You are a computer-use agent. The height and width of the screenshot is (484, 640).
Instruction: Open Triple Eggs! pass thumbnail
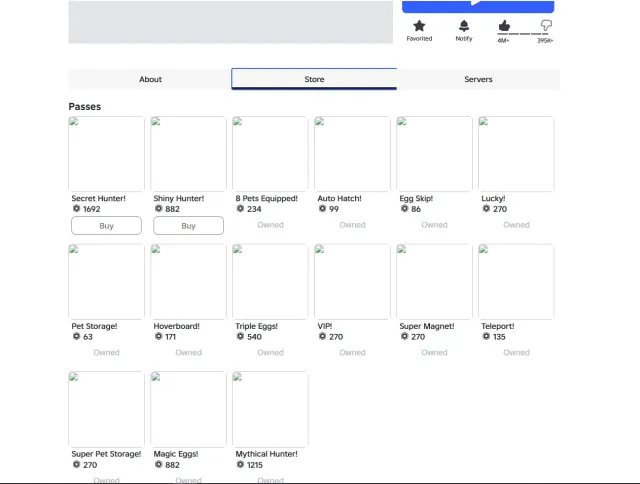point(270,282)
